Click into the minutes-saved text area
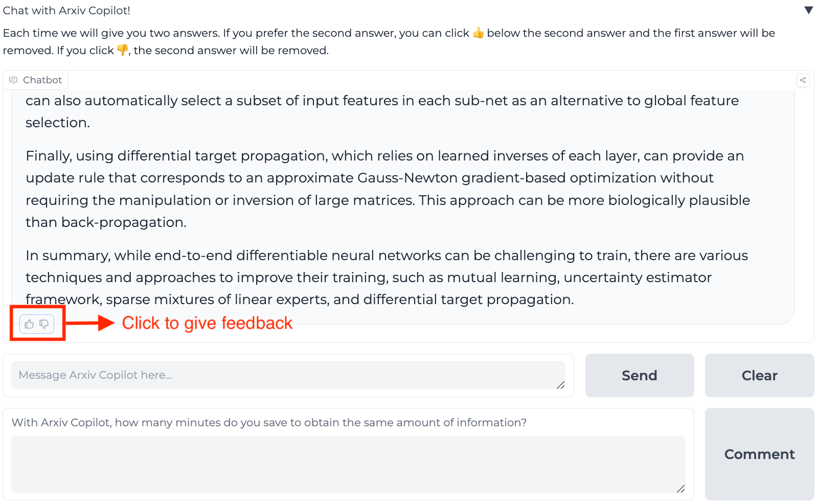The width and height of the screenshot is (817, 504). click(x=348, y=464)
